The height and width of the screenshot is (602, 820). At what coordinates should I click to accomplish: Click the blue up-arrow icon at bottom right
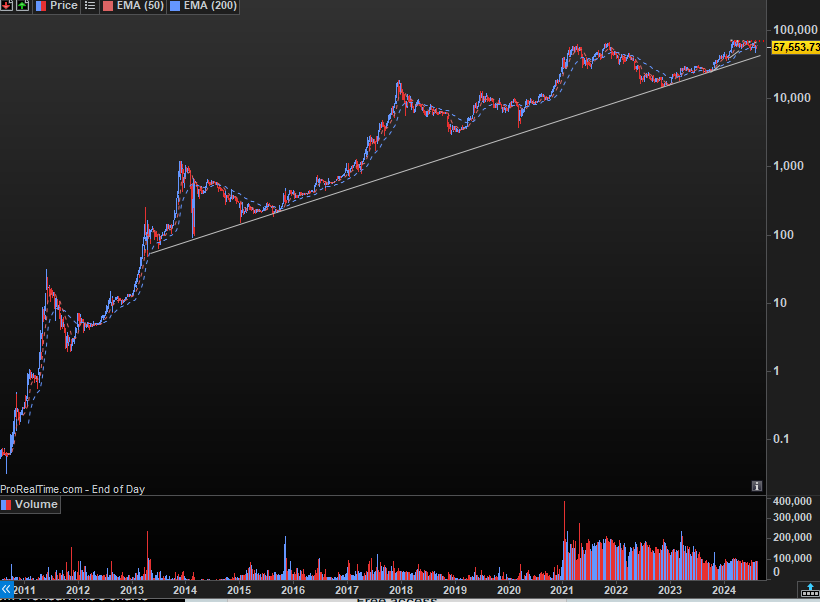[x=810, y=590]
